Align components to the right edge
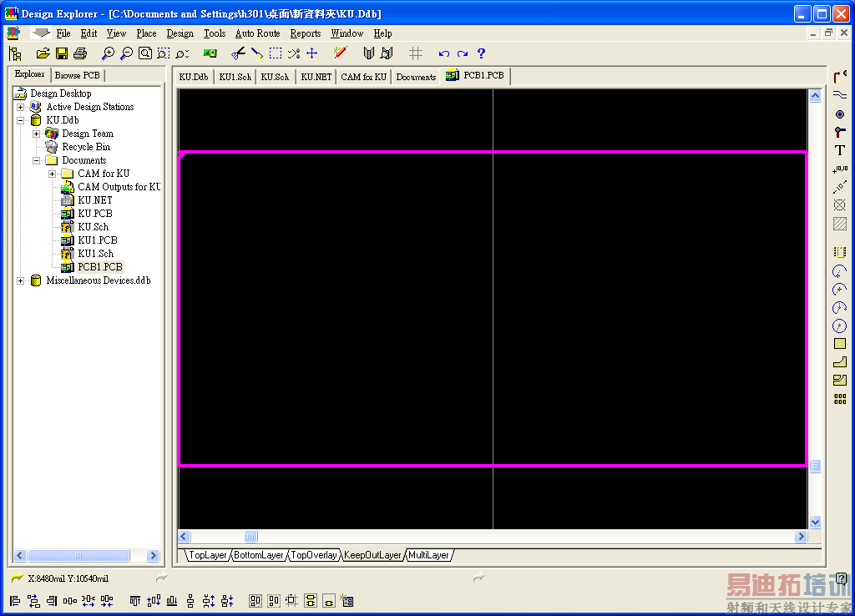Screen dimensions: 855x616 point(52,601)
